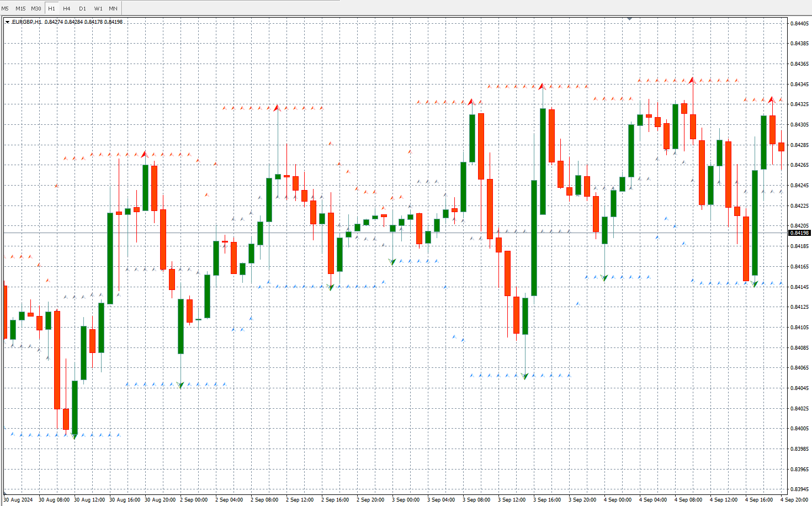Image resolution: width=812 pixels, height=506 pixels.
Task: Switch chart to D1 daily timeframe
Action: click(82, 8)
